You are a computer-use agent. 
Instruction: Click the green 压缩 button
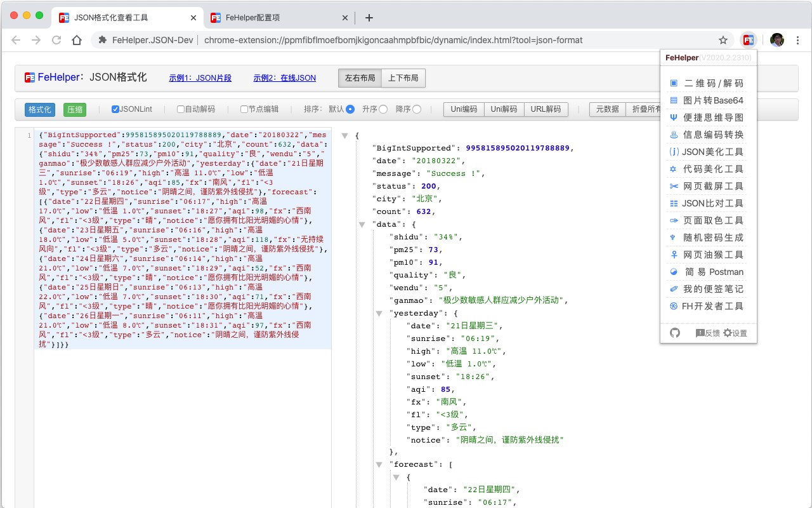pos(75,109)
